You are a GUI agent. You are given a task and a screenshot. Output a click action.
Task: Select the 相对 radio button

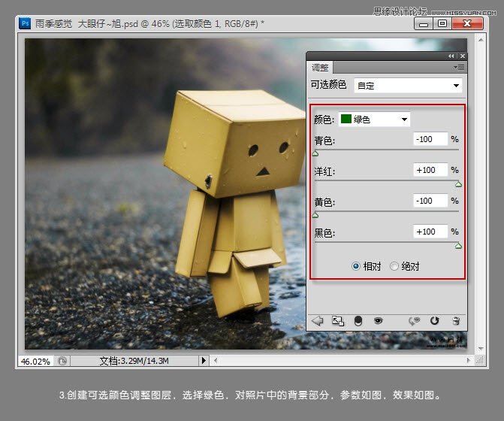pyautogui.click(x=356, y=266)
